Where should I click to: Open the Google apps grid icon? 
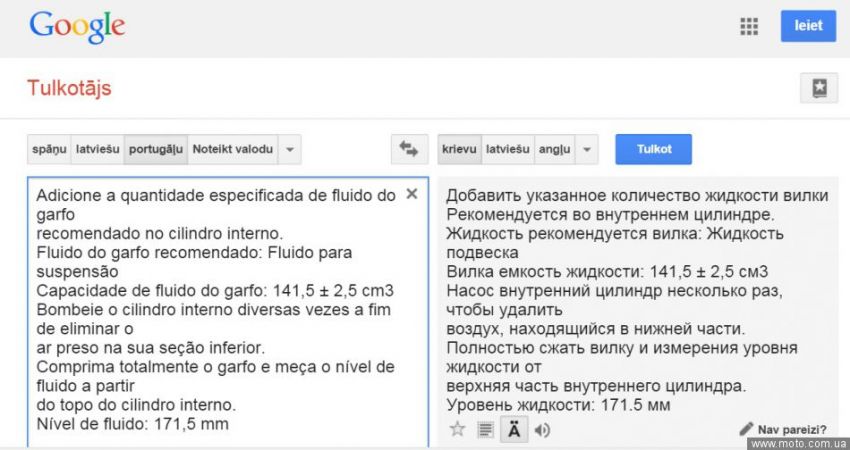pyautogui.click(x=749, y=26)
